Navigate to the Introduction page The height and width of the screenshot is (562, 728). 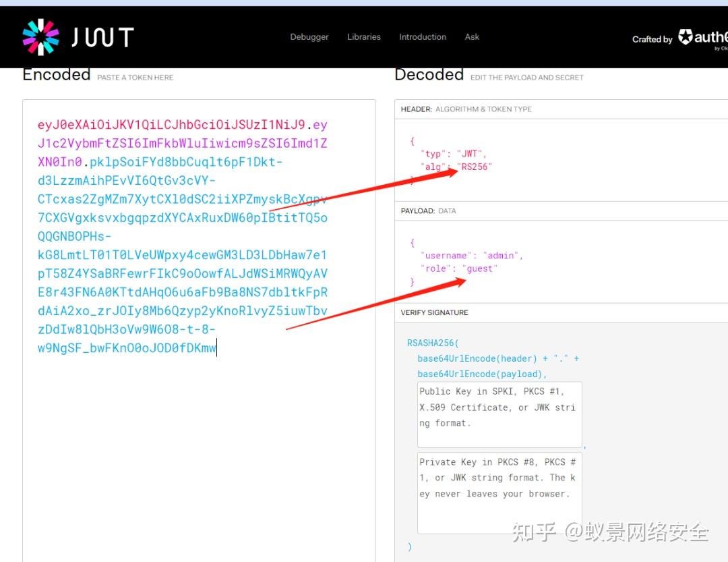(x=422, y=37)
